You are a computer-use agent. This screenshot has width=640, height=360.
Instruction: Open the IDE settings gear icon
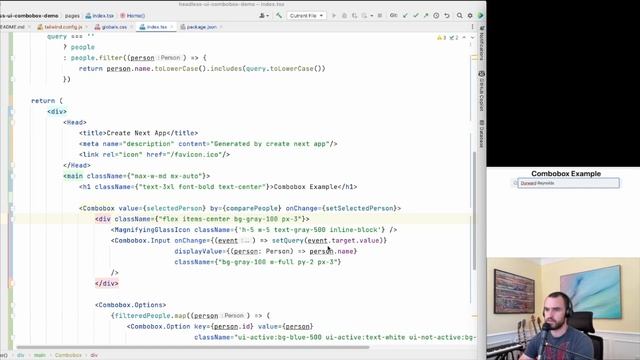tap(470, 16)
